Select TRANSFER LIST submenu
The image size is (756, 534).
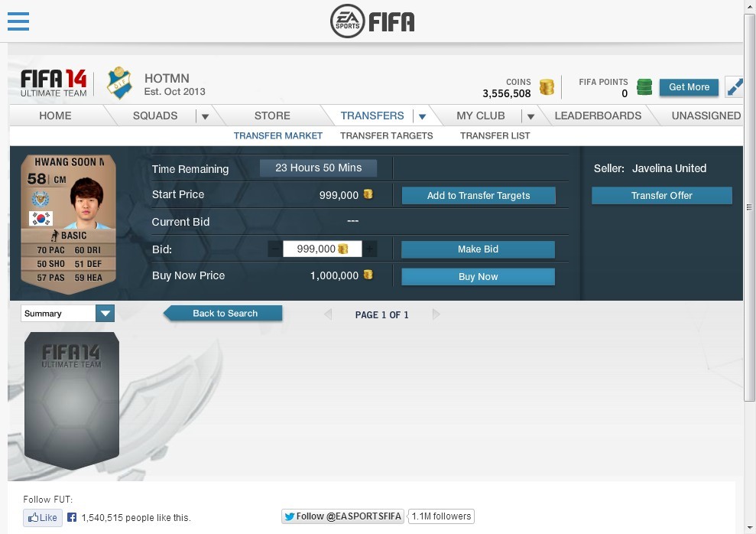[x=495, y=136]
